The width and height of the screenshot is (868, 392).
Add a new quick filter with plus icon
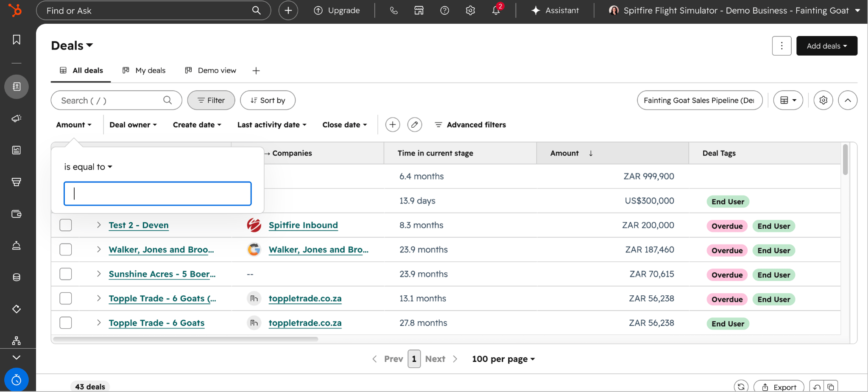[393, 125]
